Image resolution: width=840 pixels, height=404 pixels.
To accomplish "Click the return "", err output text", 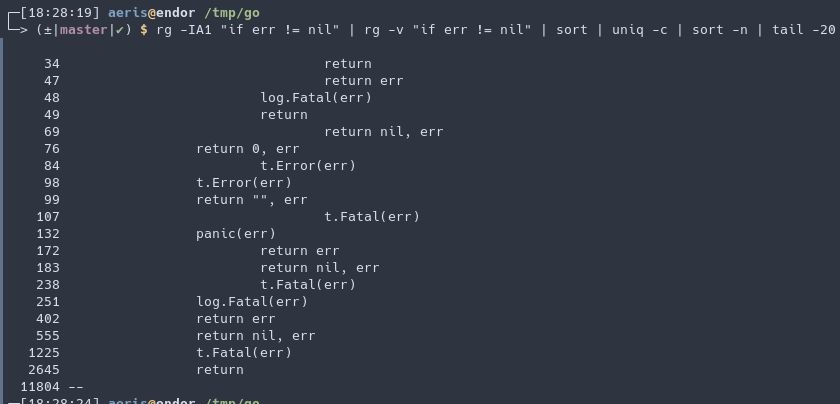I will 251,199.
